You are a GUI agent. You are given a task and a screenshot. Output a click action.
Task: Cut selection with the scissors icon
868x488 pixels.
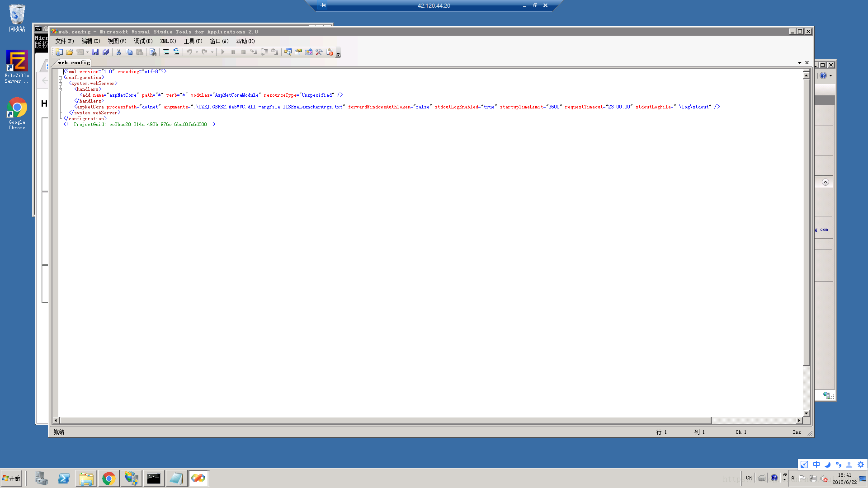click(x=118, y=52)
